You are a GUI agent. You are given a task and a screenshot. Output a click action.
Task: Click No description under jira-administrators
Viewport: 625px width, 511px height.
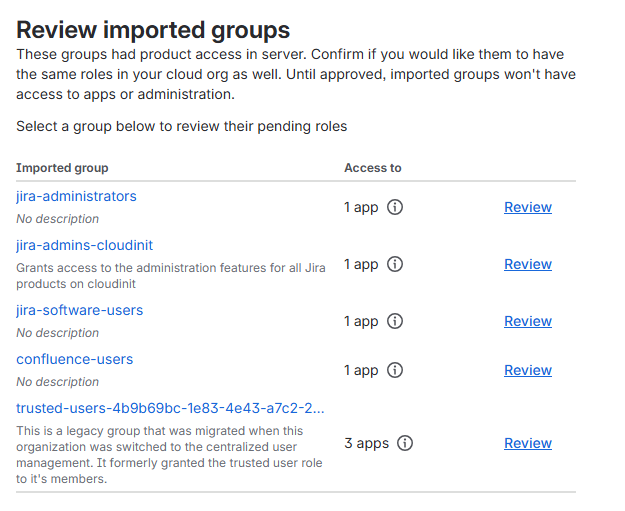[x=57, y=219]
